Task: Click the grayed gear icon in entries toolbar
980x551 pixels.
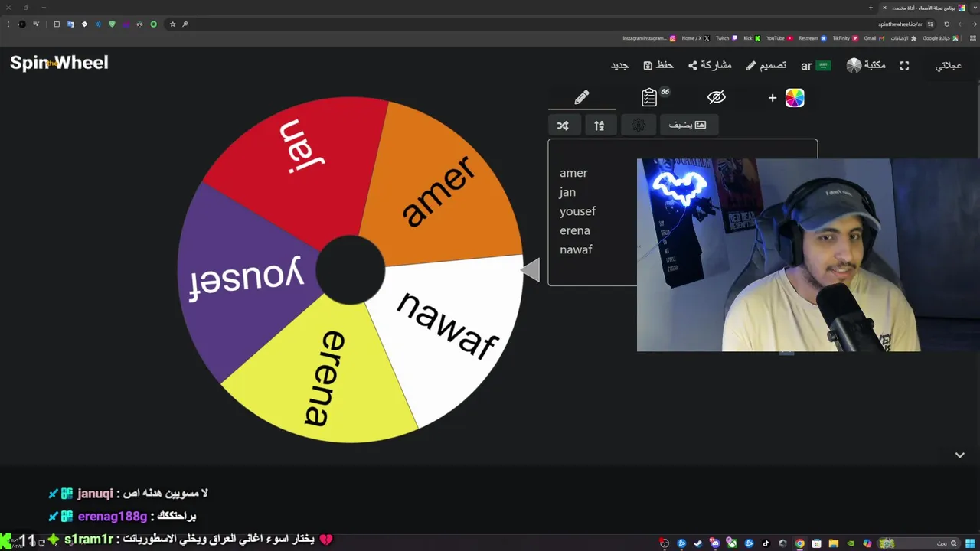Action: pyautogui.click(x=639, y=126)
